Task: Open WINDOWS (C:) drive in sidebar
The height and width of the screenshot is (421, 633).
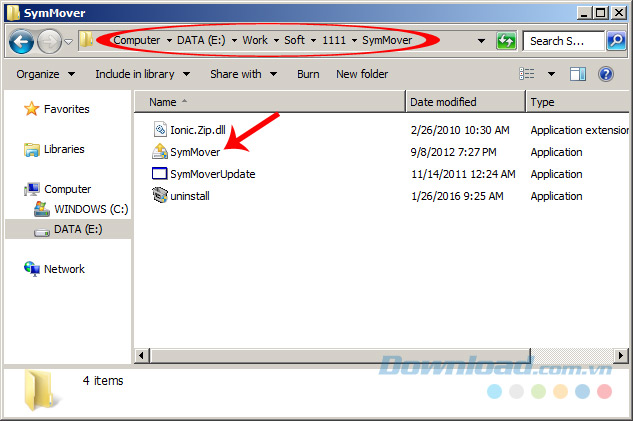Action: [x=91, y=209]
